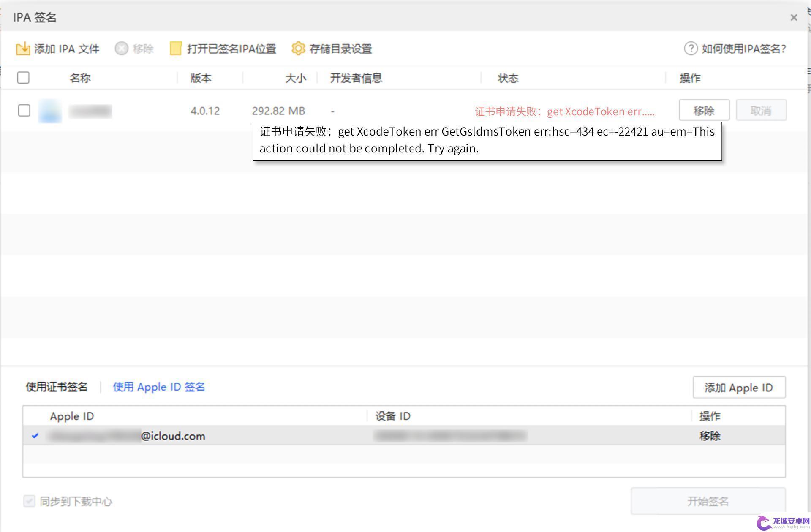Click the greyed remove circle-X icon in the toolbar

tap(121, 49)
